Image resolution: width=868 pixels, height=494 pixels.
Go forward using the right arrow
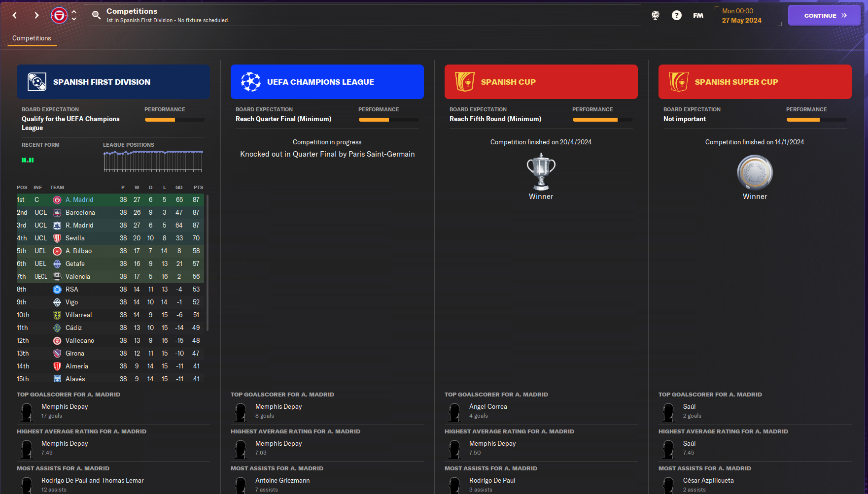(x=36, y=15)
